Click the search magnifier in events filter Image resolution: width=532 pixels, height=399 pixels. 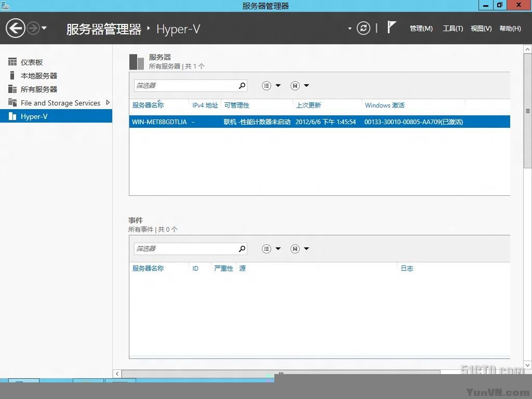coord(242,249)
